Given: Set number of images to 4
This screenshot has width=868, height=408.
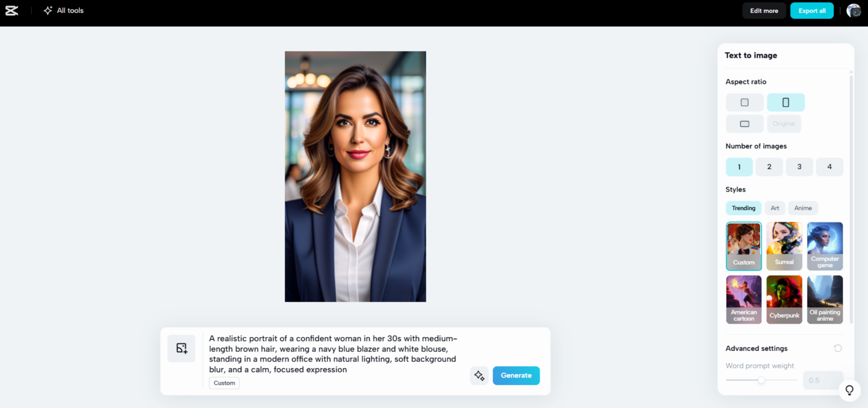Looking at the screenshot, I should tap(829, 167).
